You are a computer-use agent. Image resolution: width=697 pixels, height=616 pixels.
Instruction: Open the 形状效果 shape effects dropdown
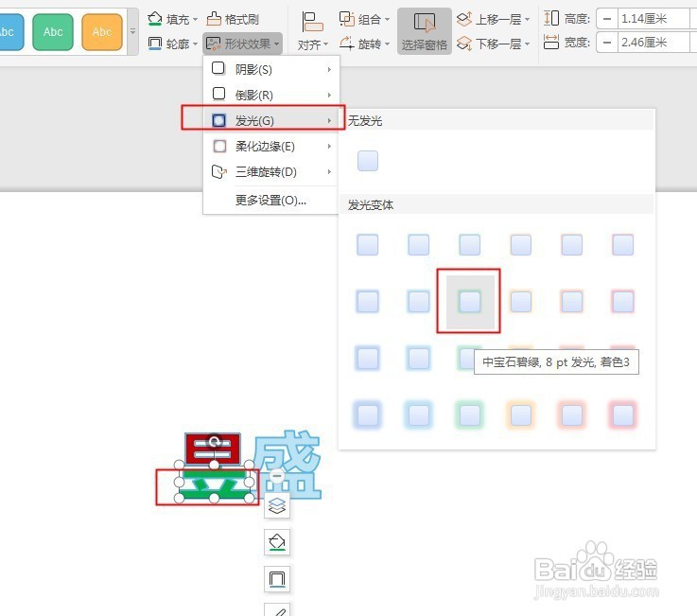tap(242, 44)
